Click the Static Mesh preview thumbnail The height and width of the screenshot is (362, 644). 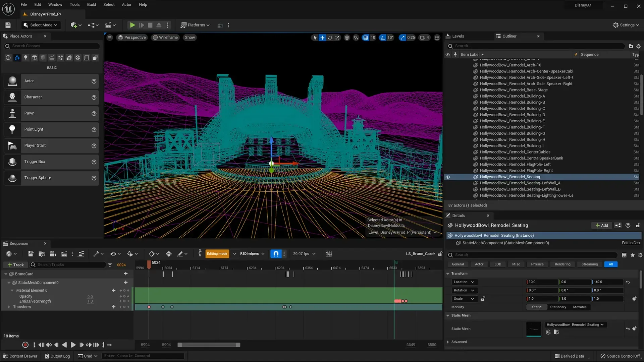534,329
